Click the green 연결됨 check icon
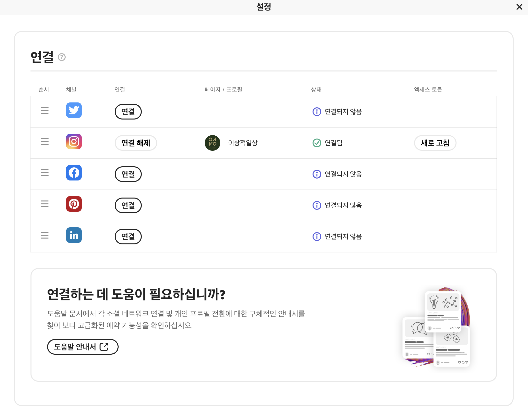 pyautogui.click(x=317, y=143)
